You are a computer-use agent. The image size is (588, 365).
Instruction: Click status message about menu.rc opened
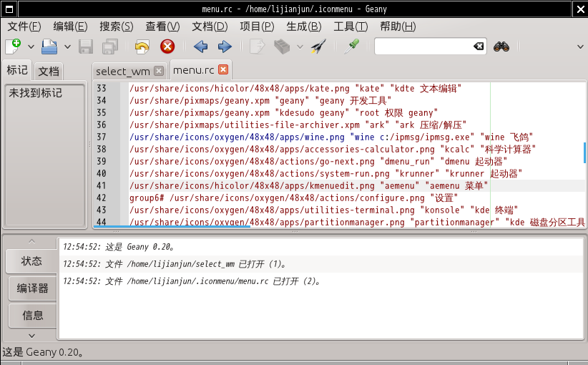[x=192, y=281]
